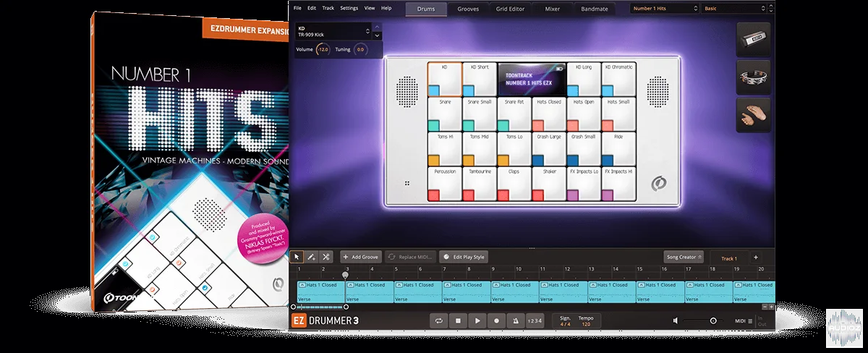
Task: Trigger the KD Long pad
Action: click(584, 79)
